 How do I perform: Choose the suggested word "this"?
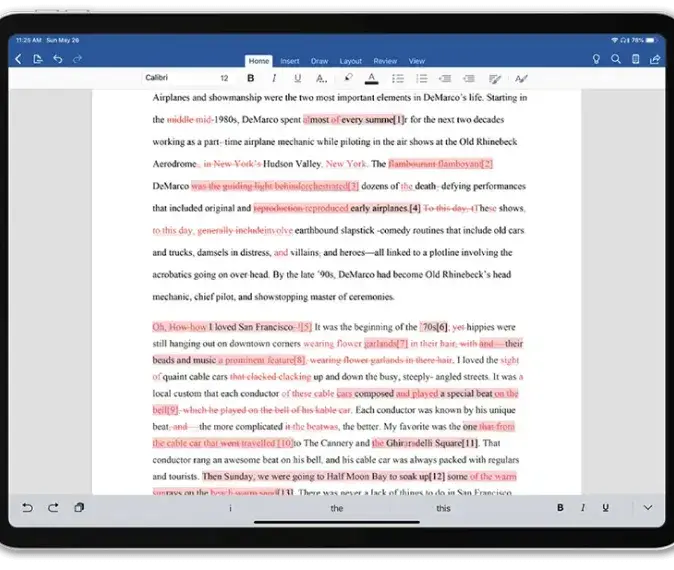(443, 508)
